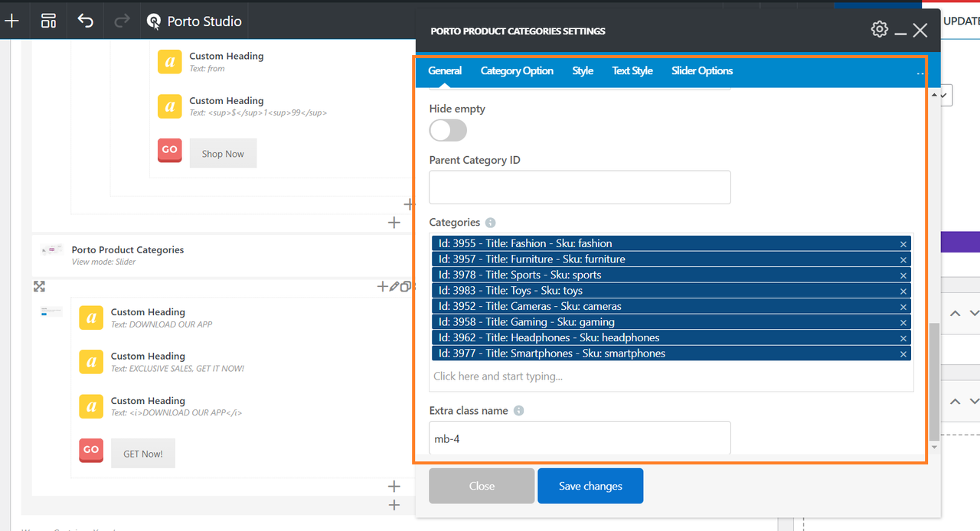Click the UPDATE button at top right
Screen dimensions: 980x531
[x=961, y=21]
